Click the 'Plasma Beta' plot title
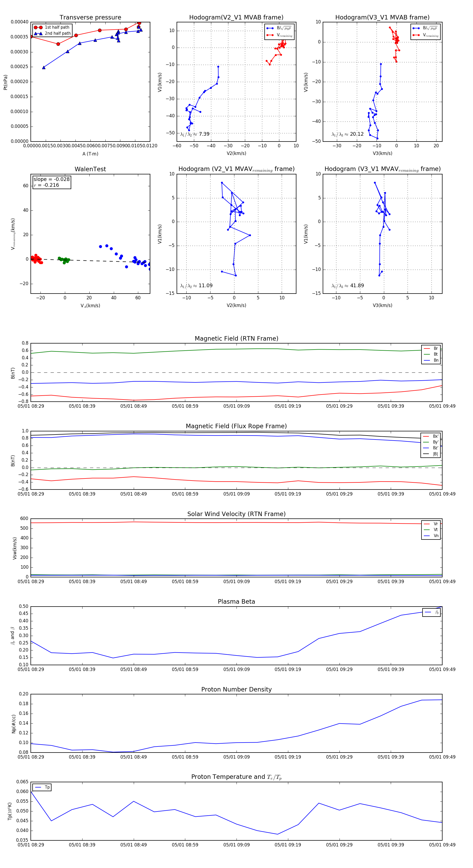 pyautogui.click(x=236, y=602)
